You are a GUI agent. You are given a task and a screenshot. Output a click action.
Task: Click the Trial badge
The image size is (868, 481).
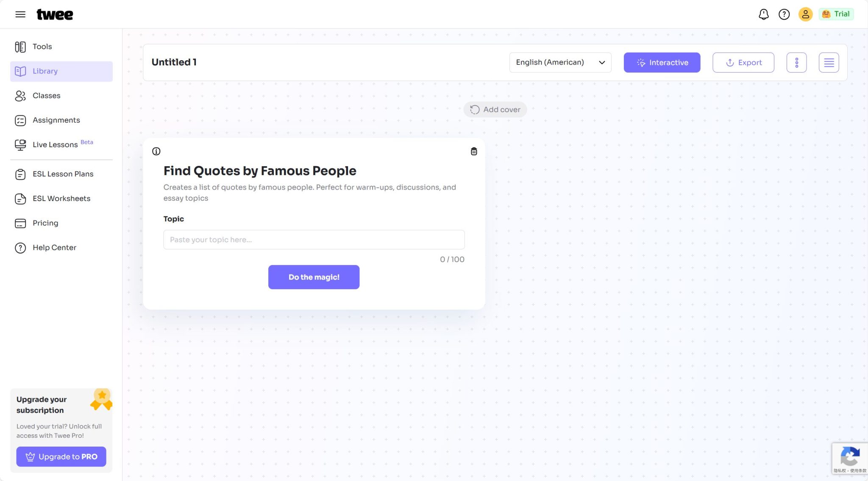[836, 14]
